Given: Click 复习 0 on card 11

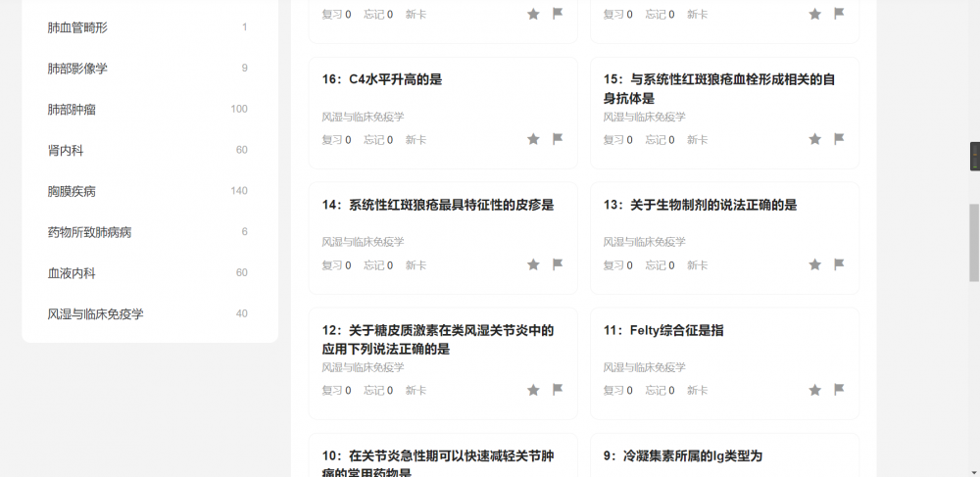Looking at the screenshot, I should pyautogui.click(x=617, y=391).
